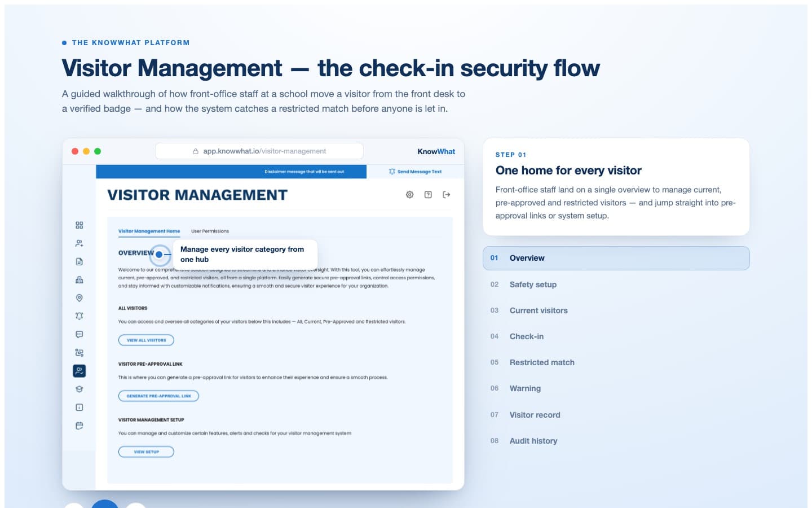Open the settings gear icon
This screenshot has height=508, width=812.
[x=409, y=195]
